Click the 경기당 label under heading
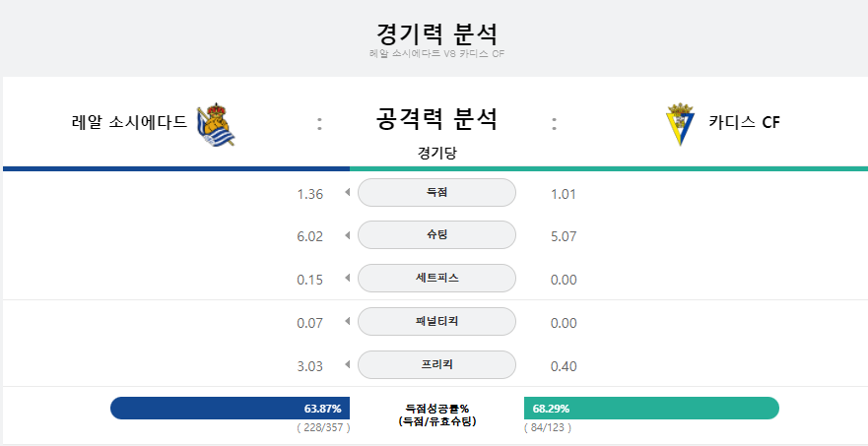 click(x=436, y=154)
